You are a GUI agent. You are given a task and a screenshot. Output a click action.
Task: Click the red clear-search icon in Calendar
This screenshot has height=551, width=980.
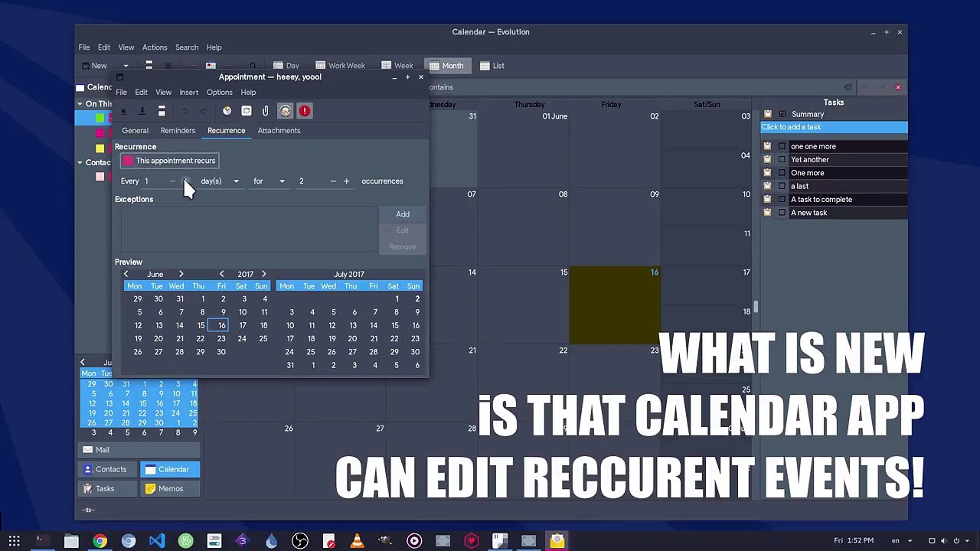tap(898, 87)
